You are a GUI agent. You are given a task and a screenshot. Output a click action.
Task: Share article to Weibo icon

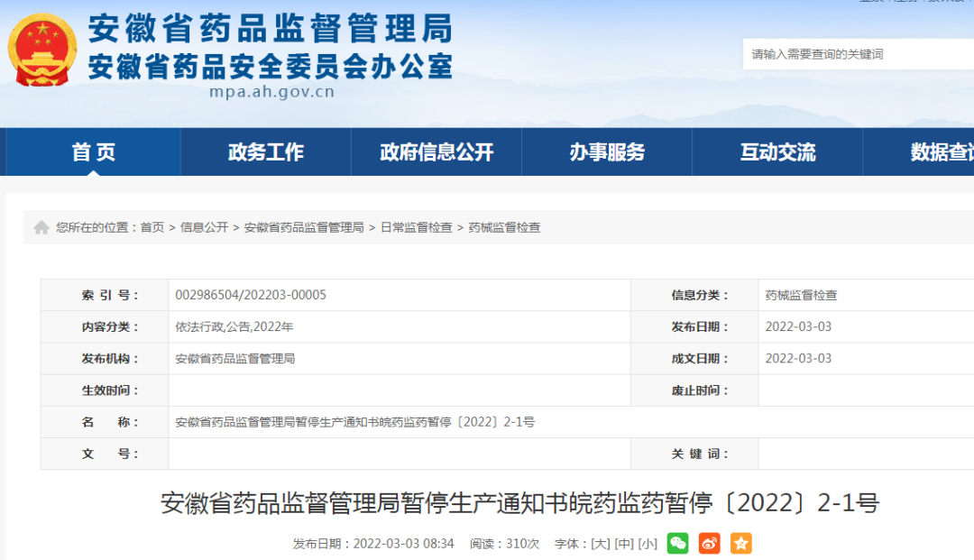point(709,543)
